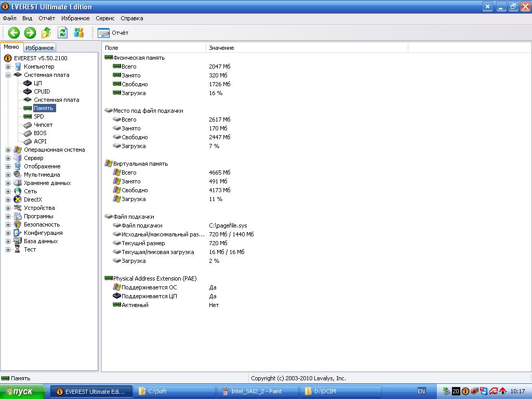Screen dimensions: 532x399
Task: Expand the Хранение данных node
Action: pyautogui.click(x=8, y=183)
